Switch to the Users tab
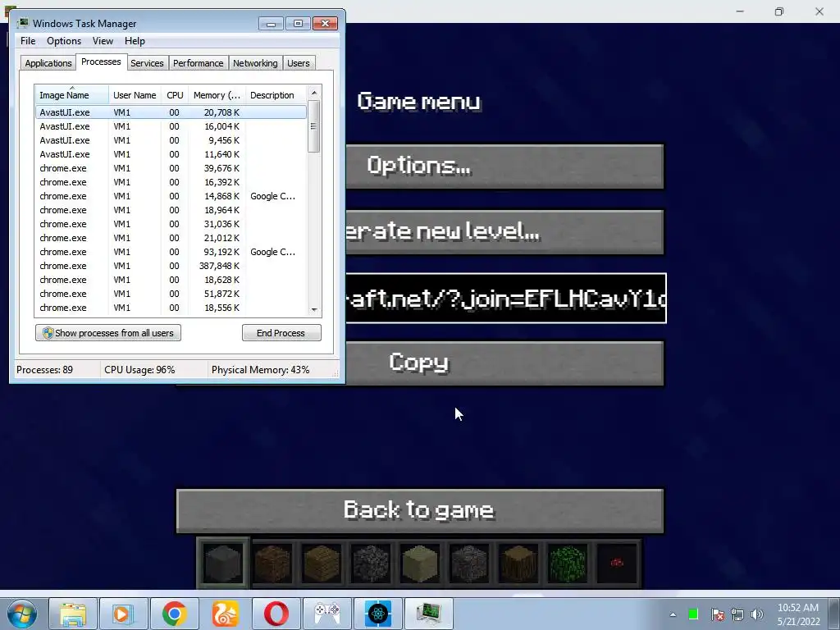The image size is (840, 630). coord(299,63)
